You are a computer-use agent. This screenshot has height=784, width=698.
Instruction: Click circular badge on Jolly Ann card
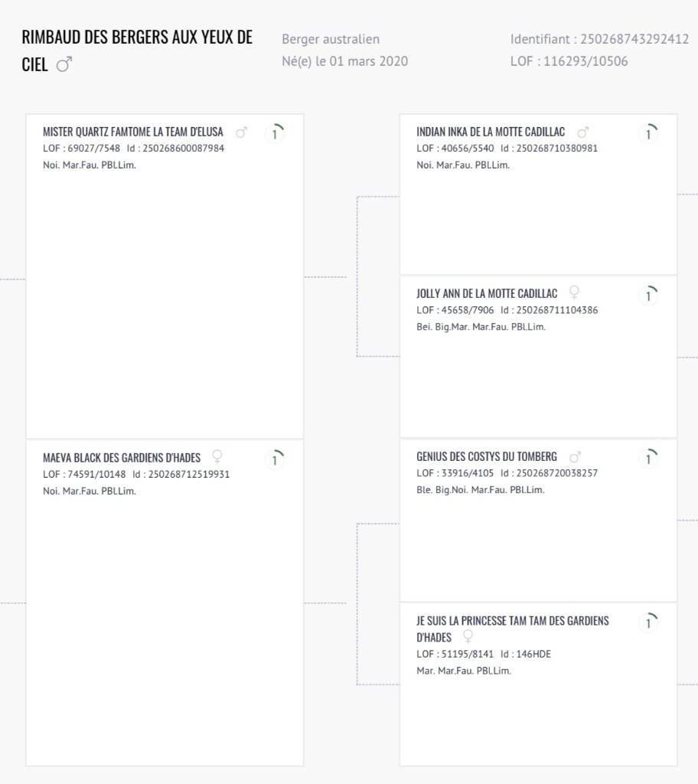pos(648,296)
